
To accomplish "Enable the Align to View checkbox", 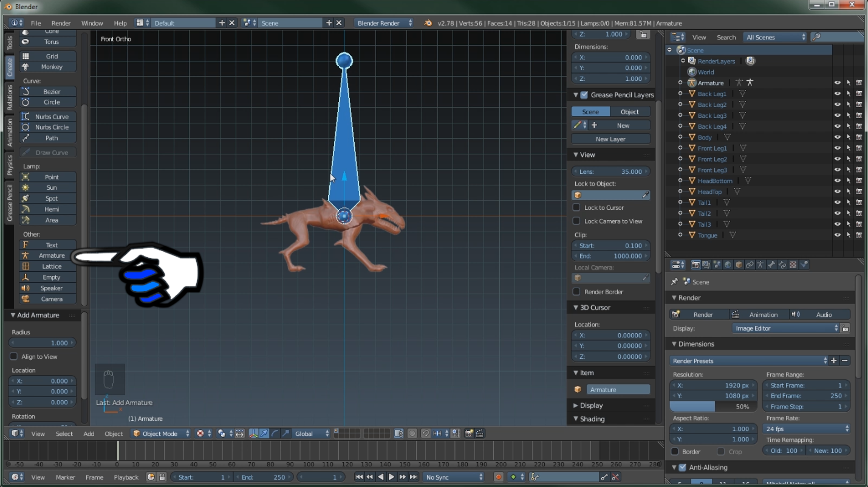I will 14,356.
